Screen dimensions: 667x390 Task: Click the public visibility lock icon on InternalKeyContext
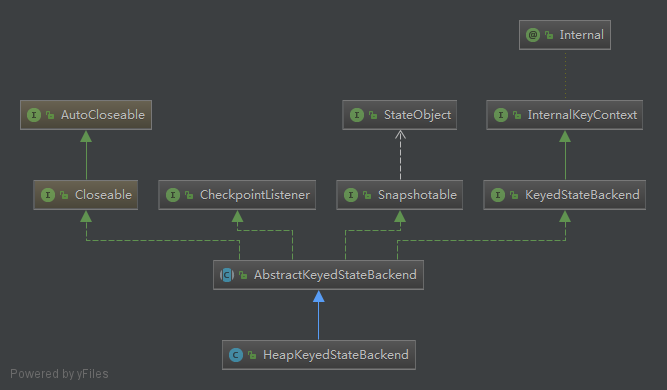click(x=517, y=115)
